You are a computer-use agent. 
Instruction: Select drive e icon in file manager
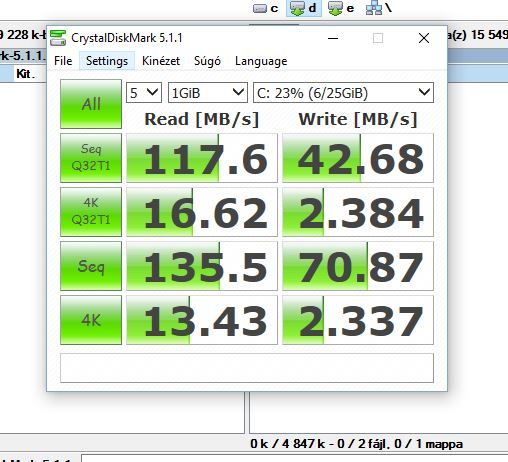(x=341, y=8)
